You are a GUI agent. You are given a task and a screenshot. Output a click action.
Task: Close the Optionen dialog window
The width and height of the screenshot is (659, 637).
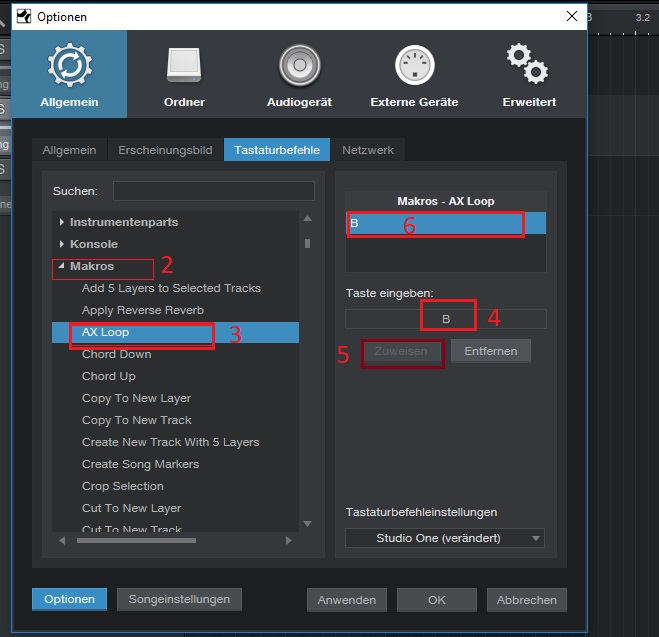pyautogui.click(x=572, y=16)
